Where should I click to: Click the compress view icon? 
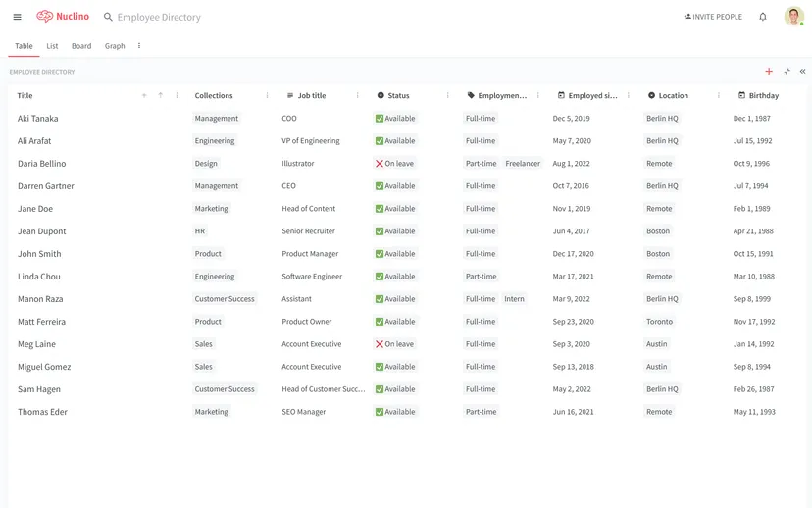pos(787,72)
